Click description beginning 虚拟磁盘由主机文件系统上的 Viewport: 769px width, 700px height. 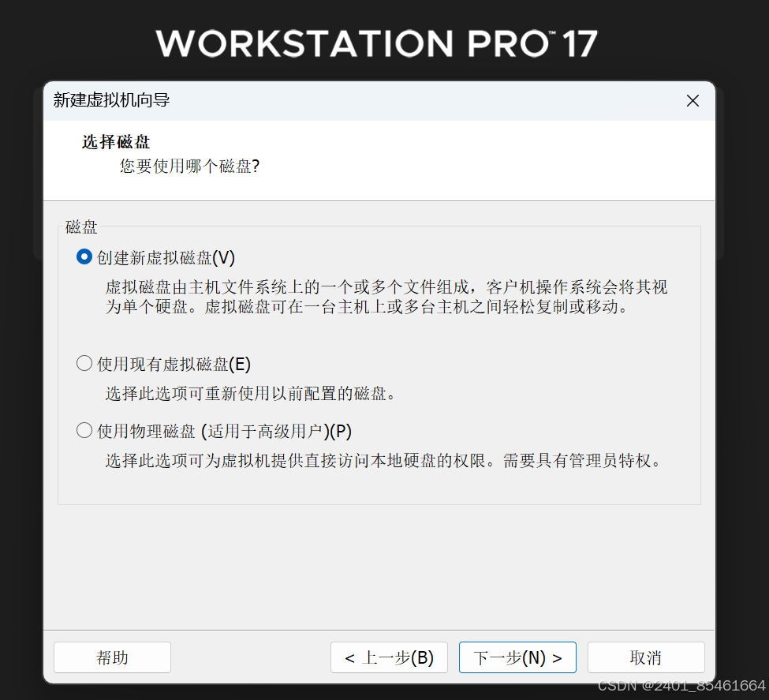pyautogui.click(x=386, y=297)
